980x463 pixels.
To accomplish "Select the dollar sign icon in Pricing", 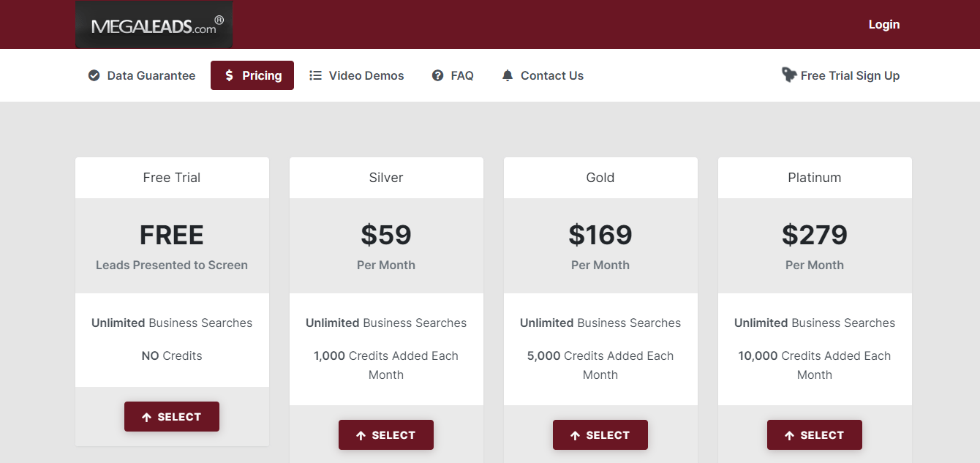I will click(x=228, y=75).
